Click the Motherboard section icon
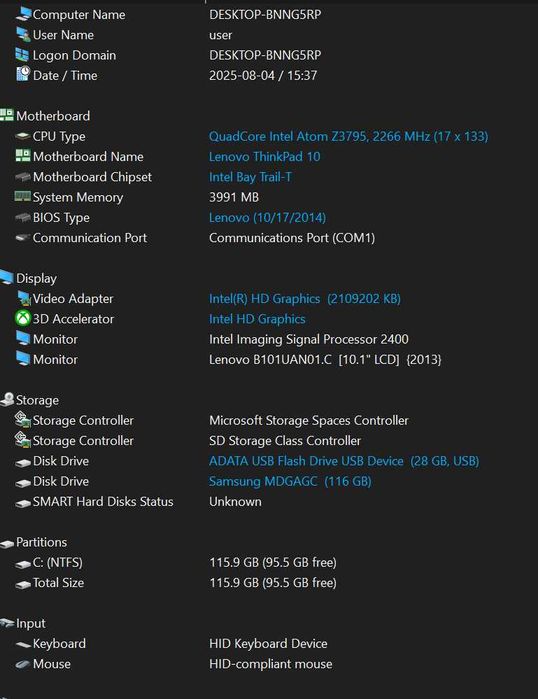The height and width of the screenshot is (699, 538). point(7,115)
